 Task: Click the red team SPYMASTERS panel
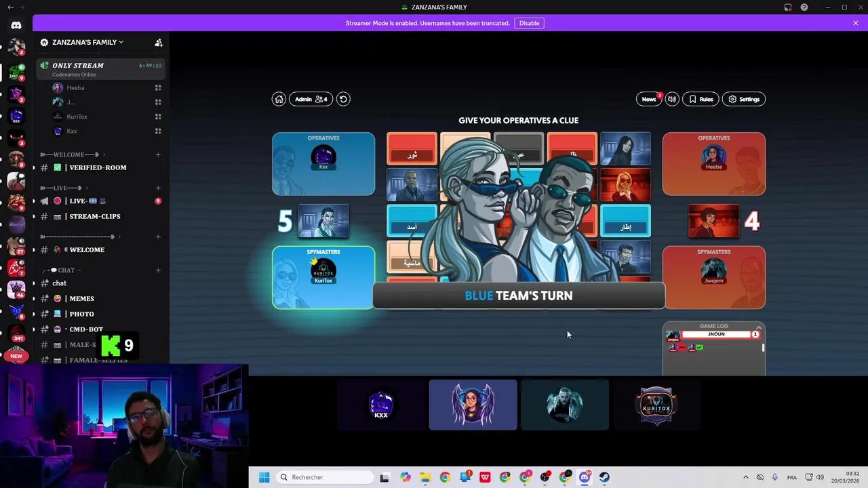[714, 277]
